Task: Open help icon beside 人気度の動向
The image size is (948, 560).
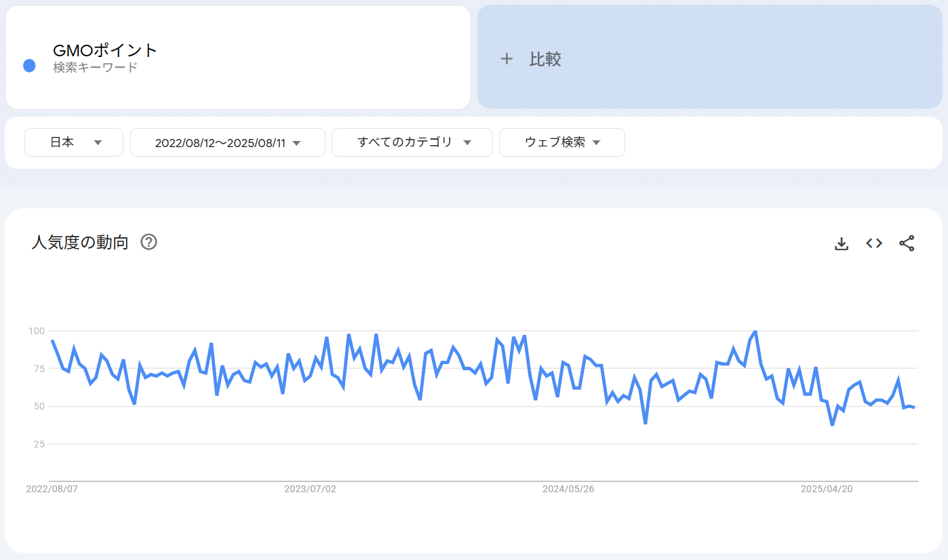Action: (149, 242)
